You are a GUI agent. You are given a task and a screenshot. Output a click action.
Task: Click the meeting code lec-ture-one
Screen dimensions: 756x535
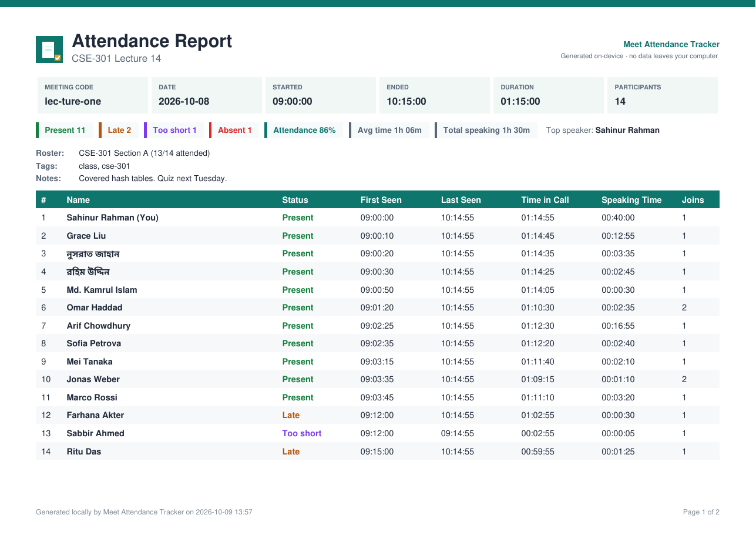point(73,101)
